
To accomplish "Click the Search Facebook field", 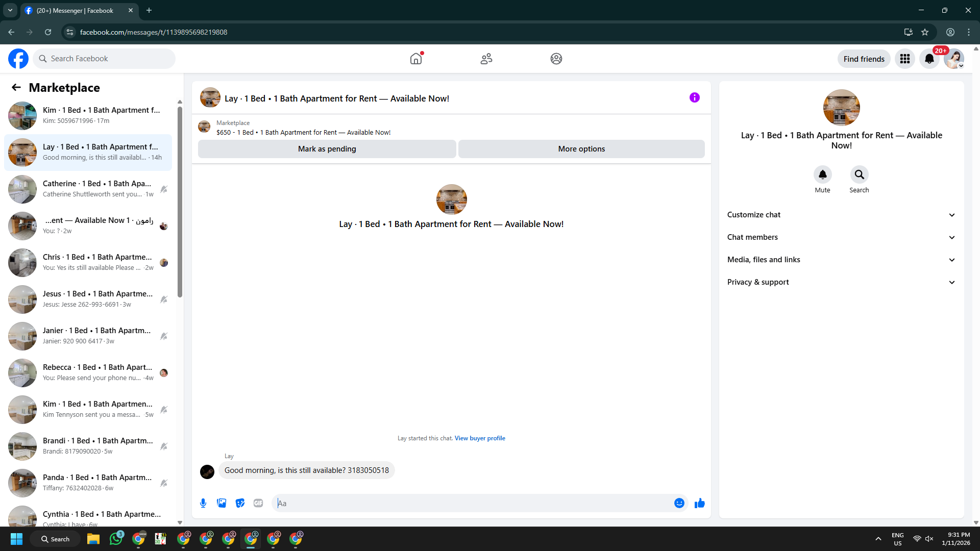I will pyautogui.click(x=104, y=59).
